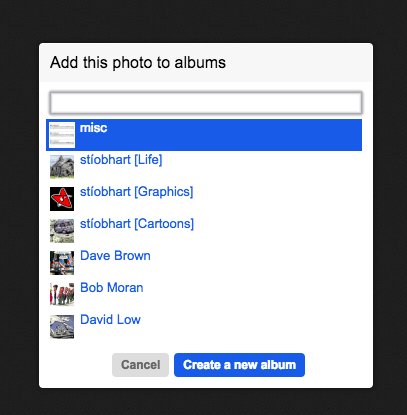
Task: Focus the album search text field
Action: click(206, 103)
